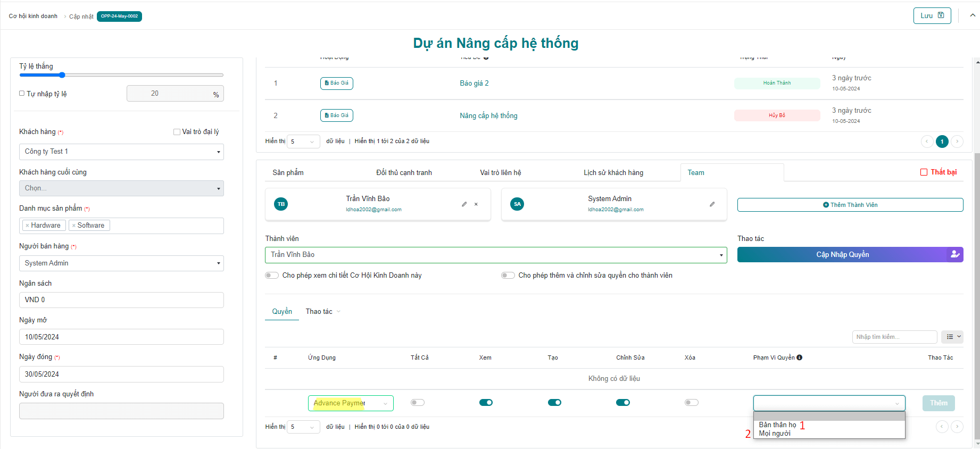The height and width of the screenshot is (449, 980).
Task: Remove the Hardware tag from product category
Action: pyautogui.click(x=28, y=226)
